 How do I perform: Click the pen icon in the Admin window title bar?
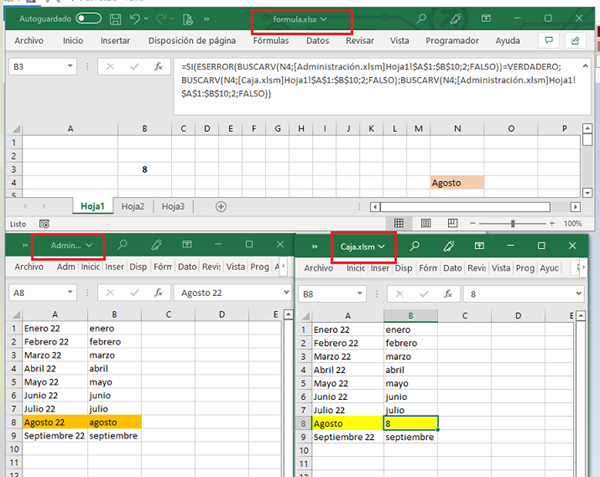click(157, 245)
